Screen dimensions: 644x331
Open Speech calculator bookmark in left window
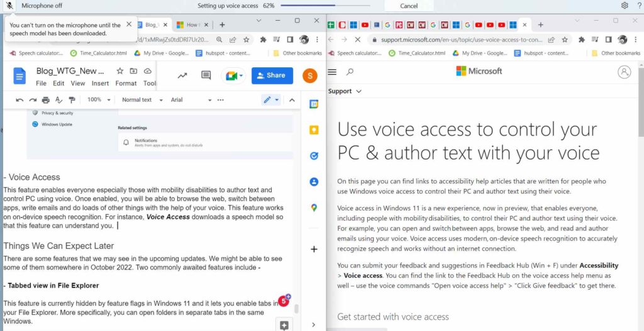point(36,53)
